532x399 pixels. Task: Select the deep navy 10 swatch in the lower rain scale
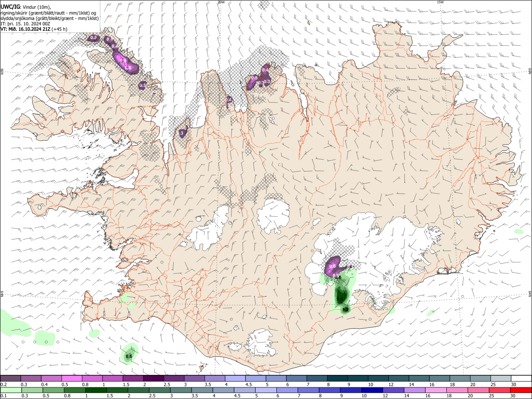pyautogui.click(x=372, y=390)
